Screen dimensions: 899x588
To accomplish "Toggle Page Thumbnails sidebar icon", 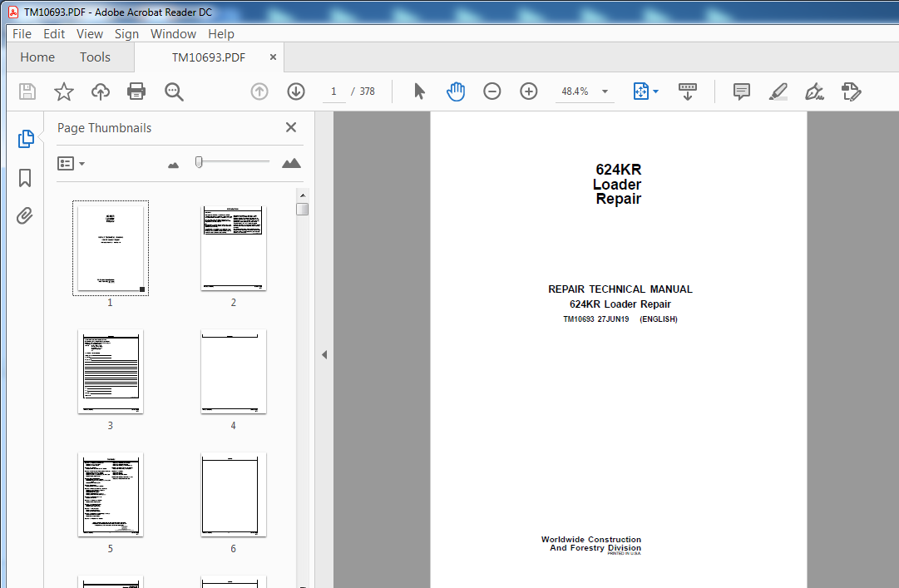I will coord(26,139).
